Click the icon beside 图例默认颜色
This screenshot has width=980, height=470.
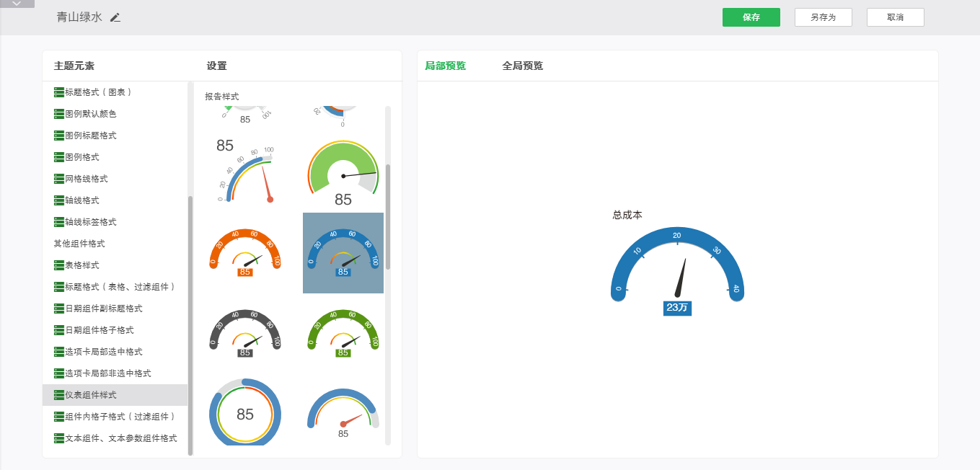pos(59,114)
